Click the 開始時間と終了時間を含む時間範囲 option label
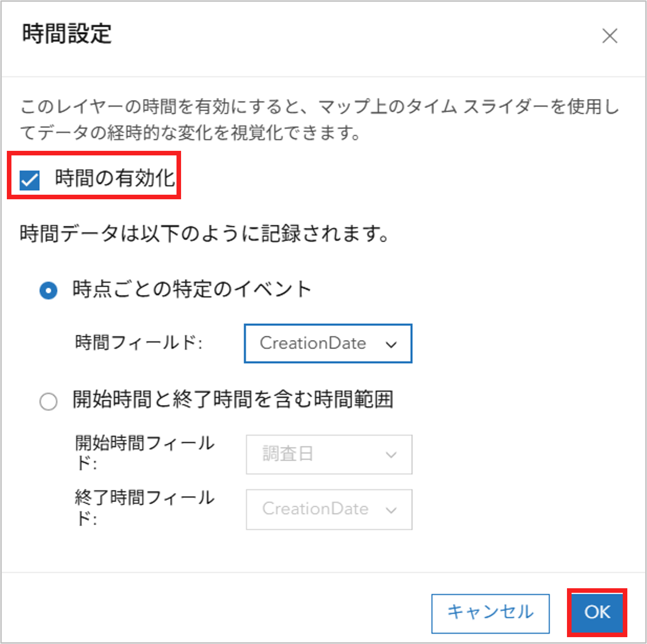647x644 pixels. click(233, 399)
